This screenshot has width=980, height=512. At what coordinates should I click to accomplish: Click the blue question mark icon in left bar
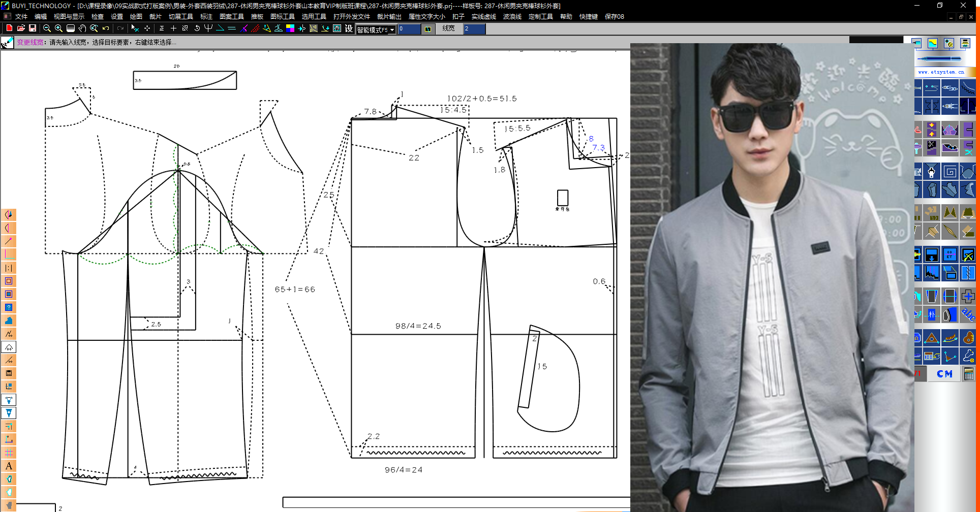pos(9,307)
